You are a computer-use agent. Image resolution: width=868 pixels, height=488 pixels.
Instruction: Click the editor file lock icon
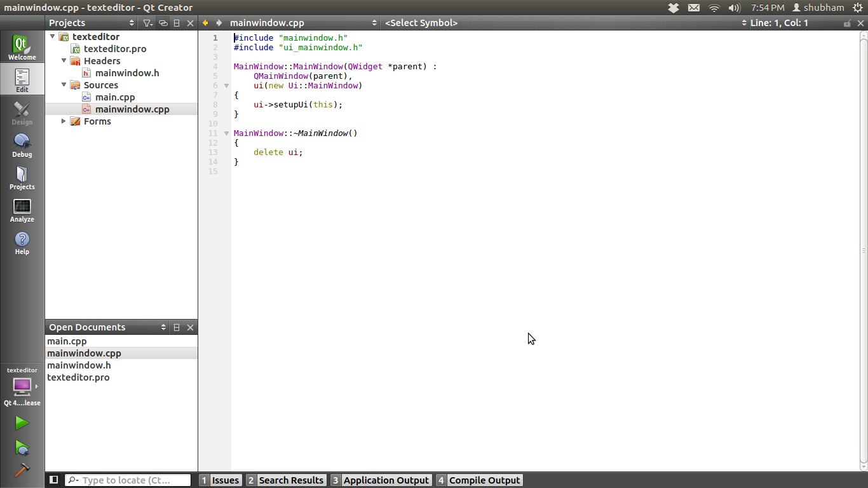pyautogui.click(x=847, y=23)
